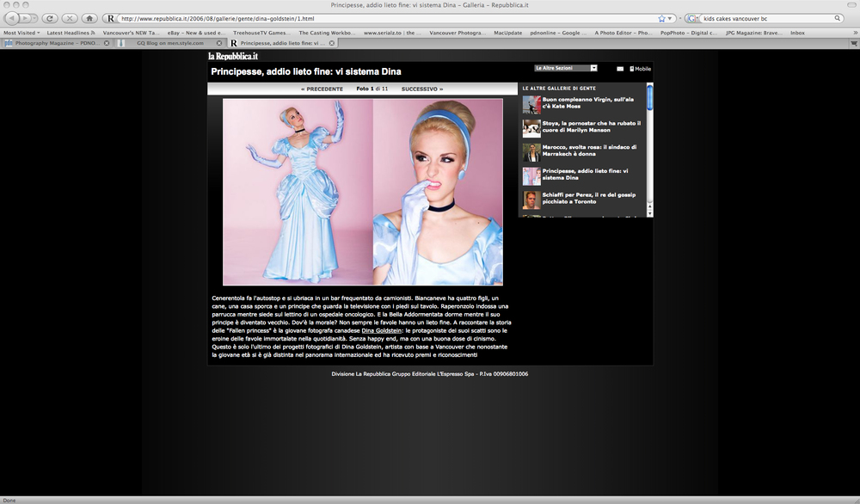This screenshot has width=860, height=504.
Task: Close the Photography Magazine PDN tab
Action: (x=107, y=43)
